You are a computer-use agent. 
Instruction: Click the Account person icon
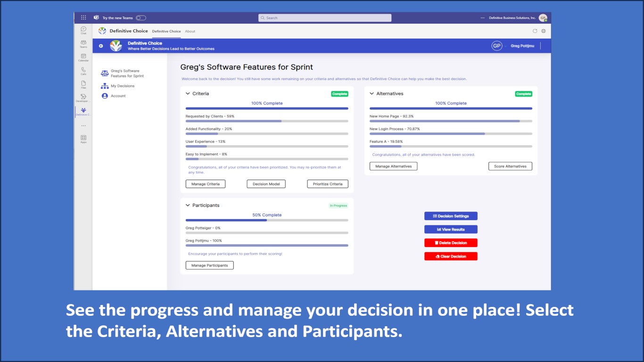pos(105,96)
